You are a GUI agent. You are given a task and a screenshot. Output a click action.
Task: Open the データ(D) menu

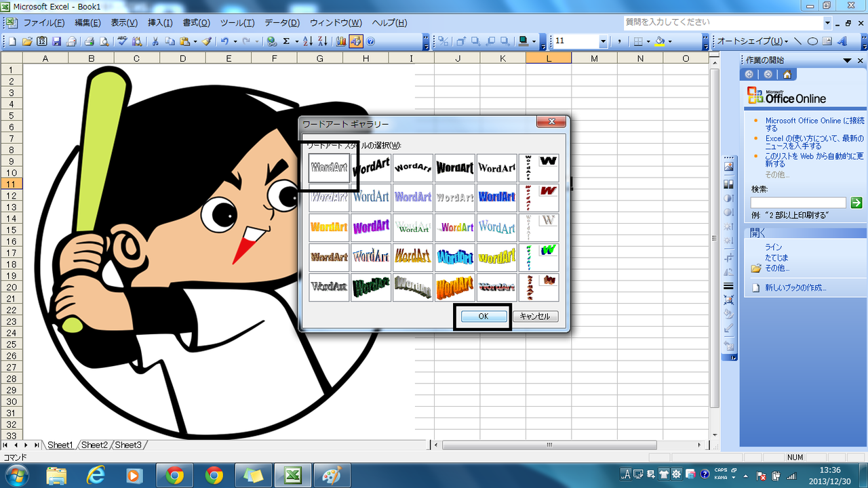pyautogui.click(x=281, y=23)
